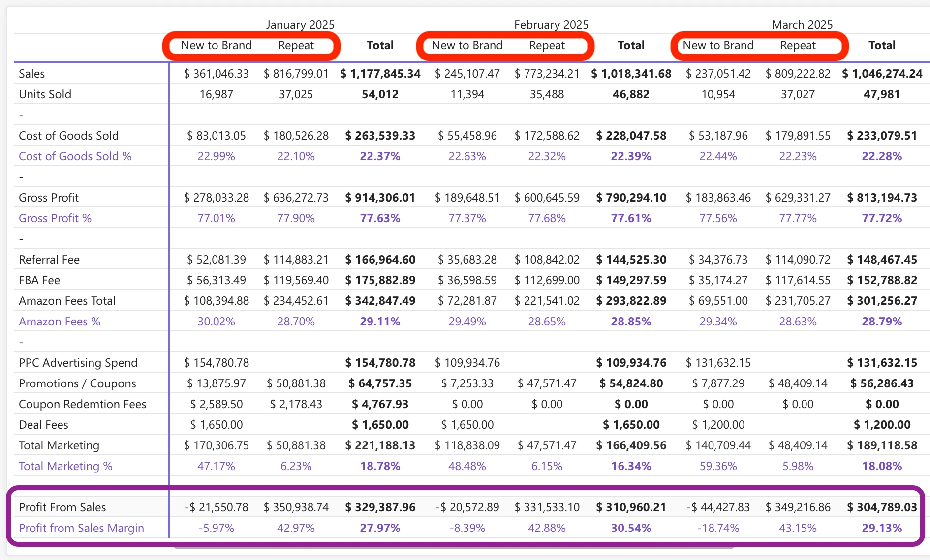Click the units sold value 54,012
The height and width of the screenshot is (560, 930).
tap(380, 94)
